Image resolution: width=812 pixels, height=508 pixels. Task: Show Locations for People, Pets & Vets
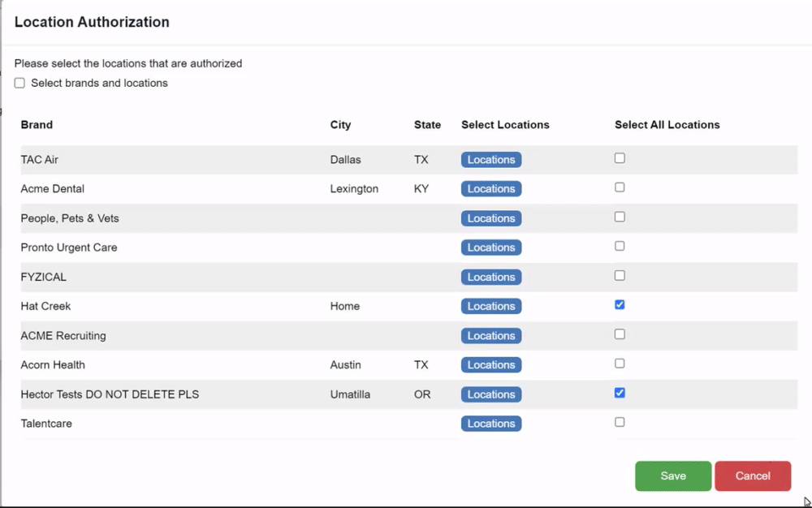coord(490,218)
